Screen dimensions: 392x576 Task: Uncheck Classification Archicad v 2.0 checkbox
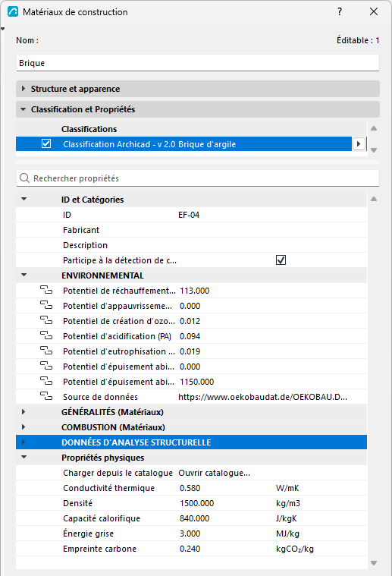click(x=46, y=143)
